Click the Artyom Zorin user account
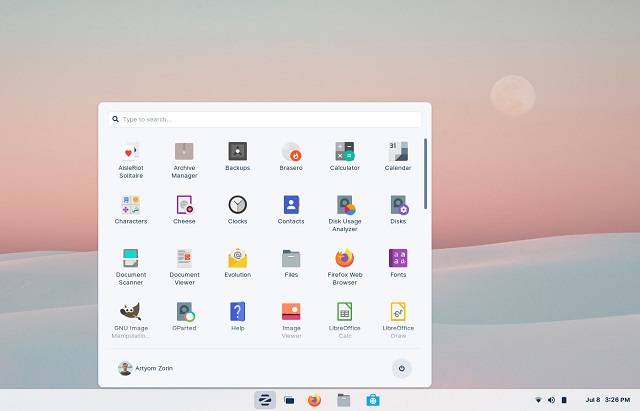 pos(145,368)
